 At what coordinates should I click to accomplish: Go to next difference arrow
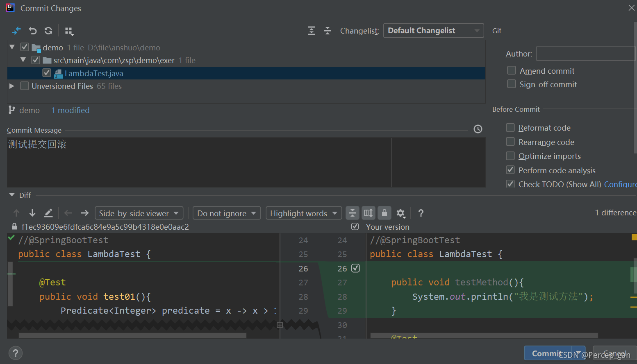[x=32, y=213]
